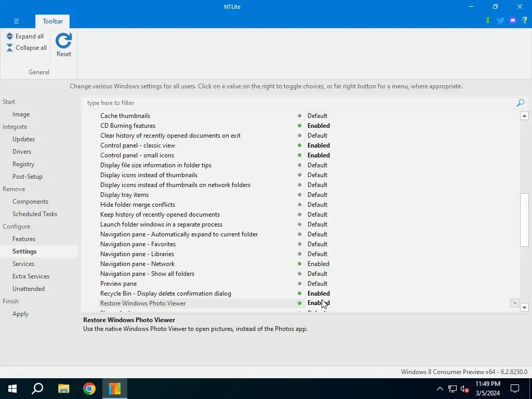Image resolution: width=532 pixels, height=399 pixels.
Task: Select Navigation pane - Show all folders
Action: click(147, 274)
